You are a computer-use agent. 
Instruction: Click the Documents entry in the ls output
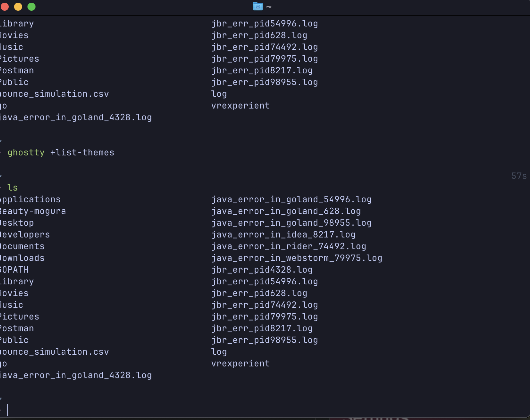[x=22, y=247]
